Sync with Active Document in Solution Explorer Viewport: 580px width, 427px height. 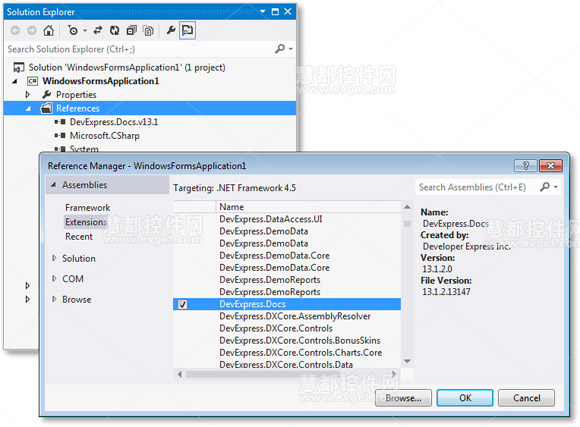(x=98, y=30)
